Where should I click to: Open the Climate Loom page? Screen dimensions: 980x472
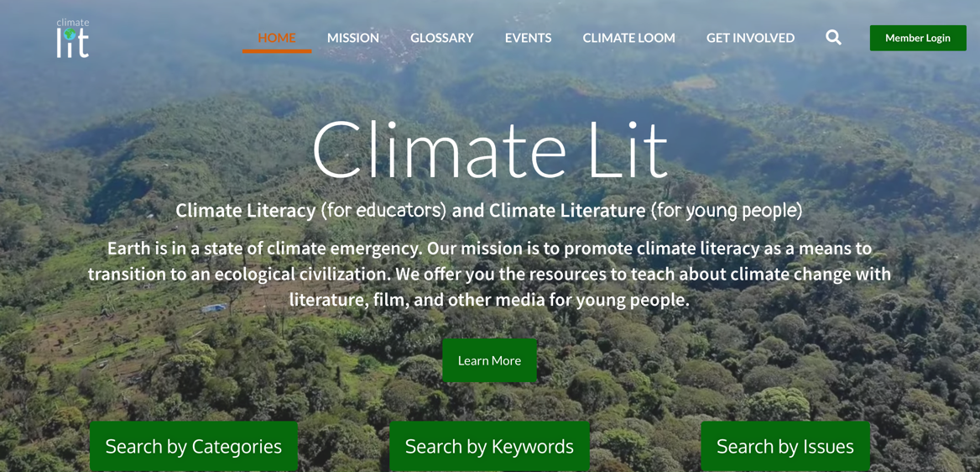tap(628, 38)
